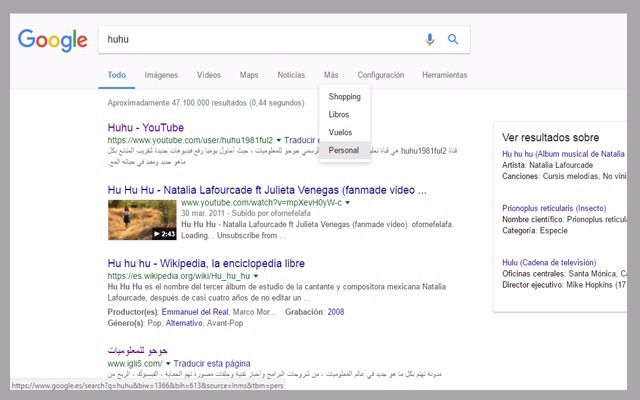This screenshot has height=400, width=640.
Task: Choose Personal in the dropdown menu
Action: pyautogui.click(x=343, y=150)
